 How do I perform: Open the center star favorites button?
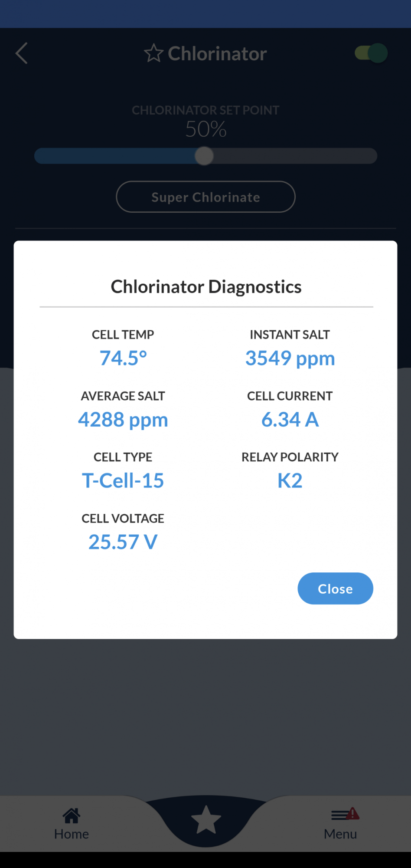(206, 820)
